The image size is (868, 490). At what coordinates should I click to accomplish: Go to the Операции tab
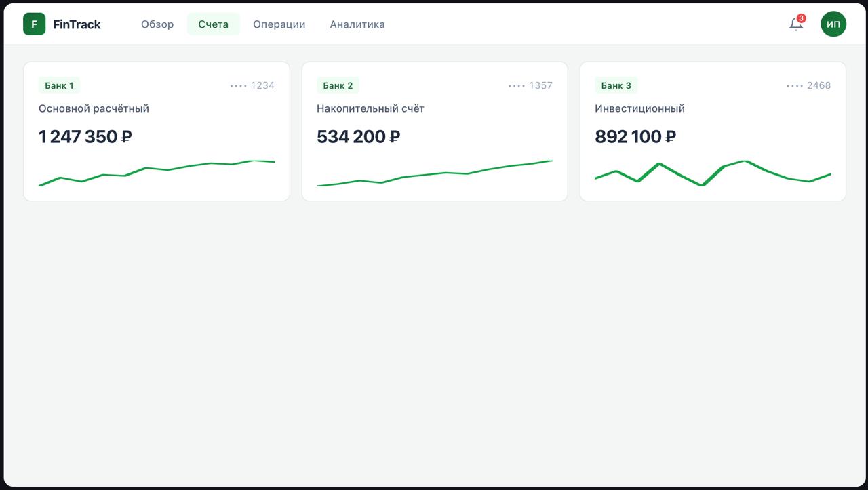pyautogui.click(x=279, y=24)
